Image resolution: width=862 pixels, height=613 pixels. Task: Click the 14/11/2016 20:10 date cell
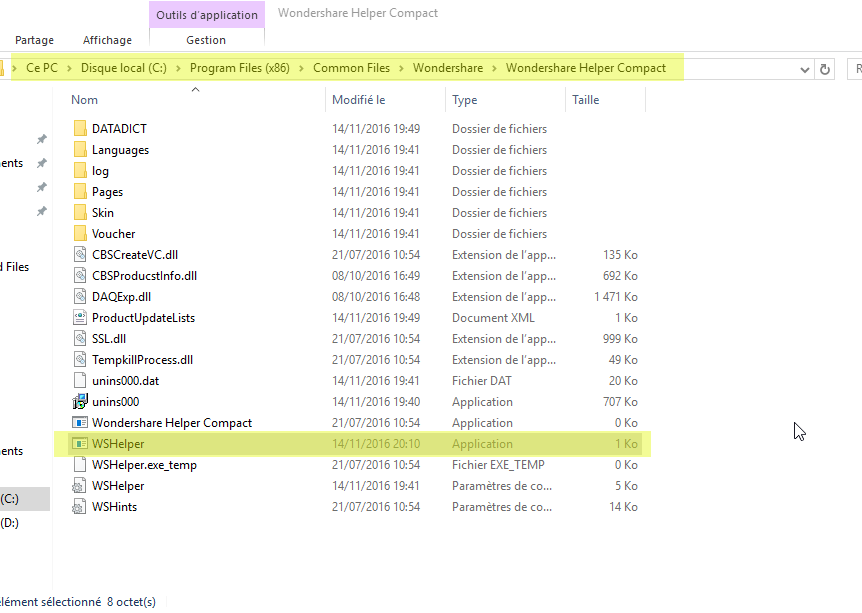(376, 444)
